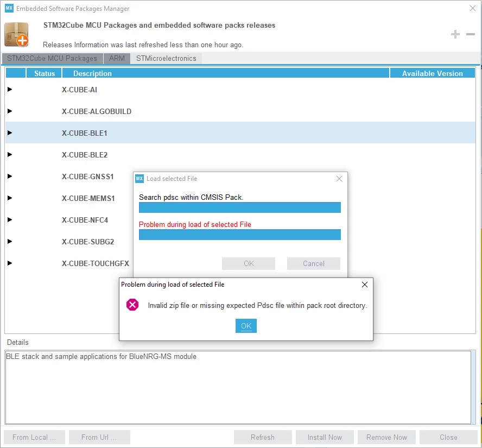482x448 pixels.
Task: Select X-CUBE-BLE1 text
Action: coord(85,133)
